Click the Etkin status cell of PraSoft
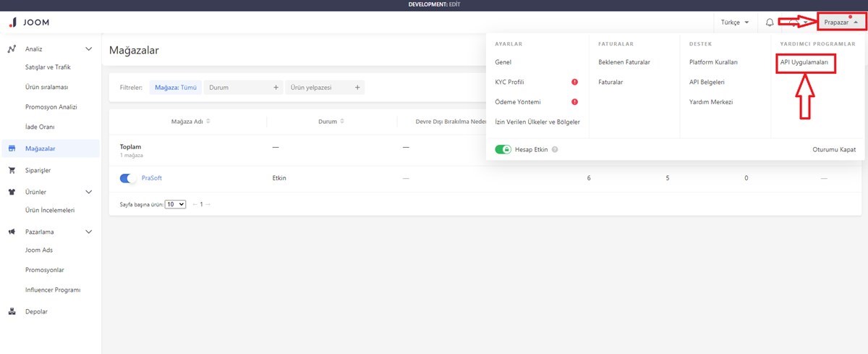This screenshot has width=868, height=354. 279,178
